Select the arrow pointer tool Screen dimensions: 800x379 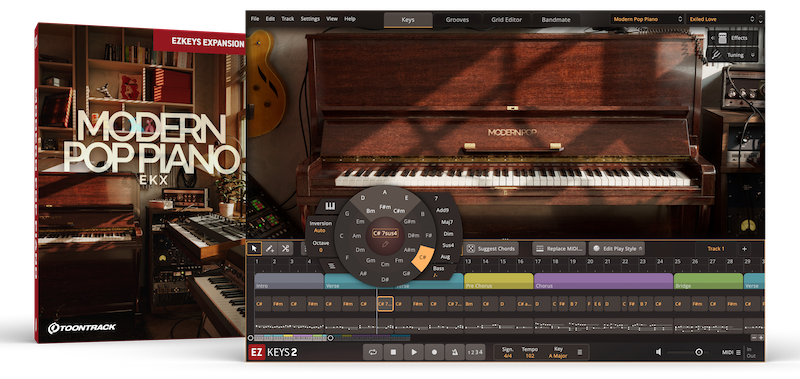[254, 248]
